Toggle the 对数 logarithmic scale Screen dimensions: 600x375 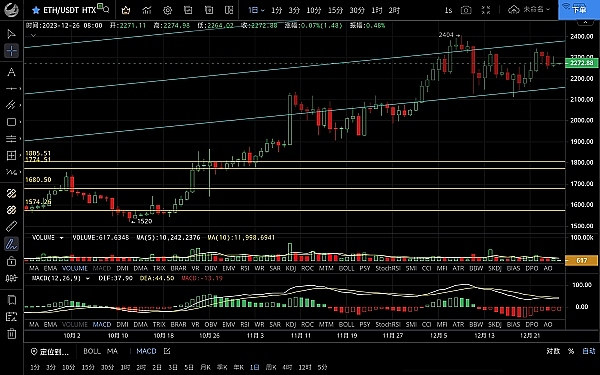pyautogui.click(x=553, y=351)
